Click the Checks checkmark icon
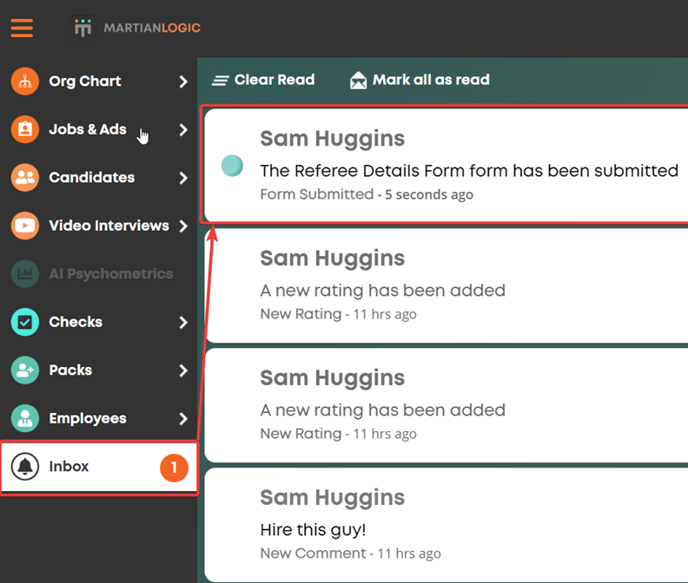The width and height of the screenshot is (688, 583). click(25, 322)
